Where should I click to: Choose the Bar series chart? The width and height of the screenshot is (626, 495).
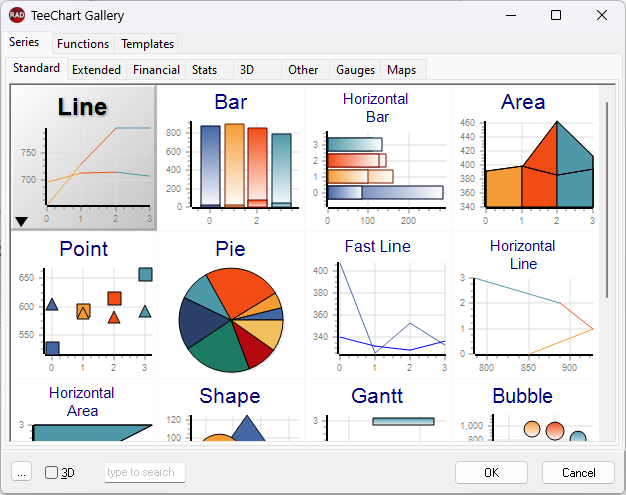pos(231,158)
